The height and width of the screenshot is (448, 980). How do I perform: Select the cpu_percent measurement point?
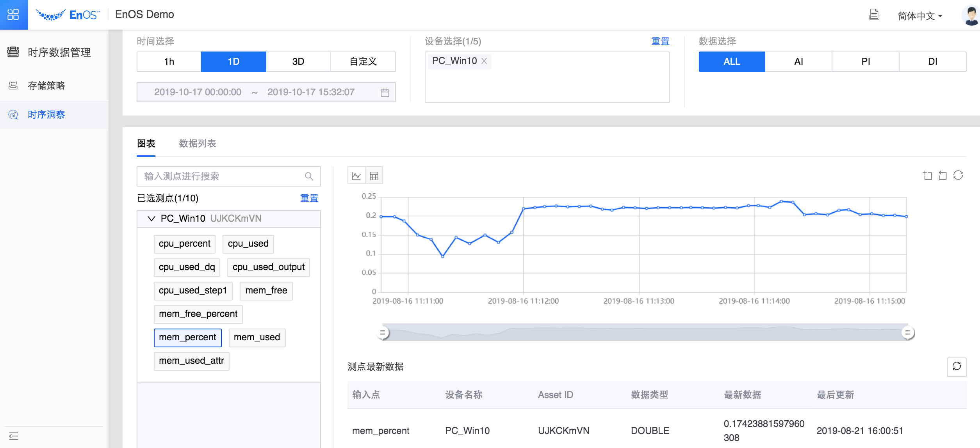[185, 244]
